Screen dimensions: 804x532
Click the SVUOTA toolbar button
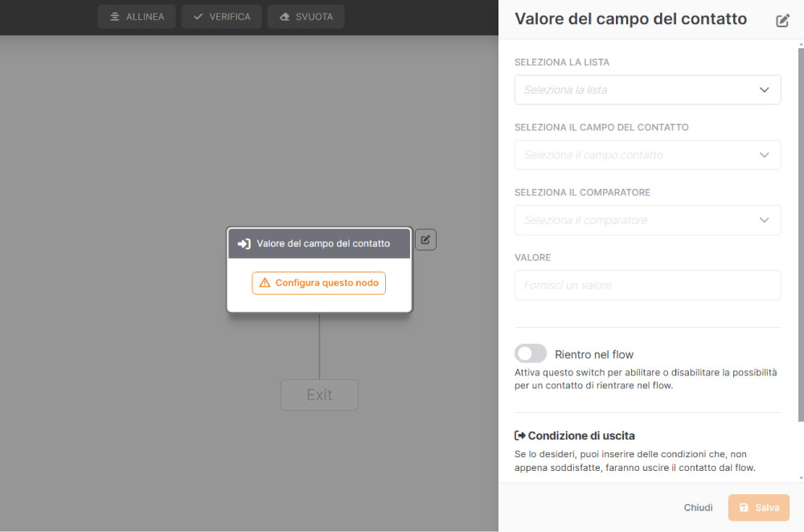click(x=306, y=17)
